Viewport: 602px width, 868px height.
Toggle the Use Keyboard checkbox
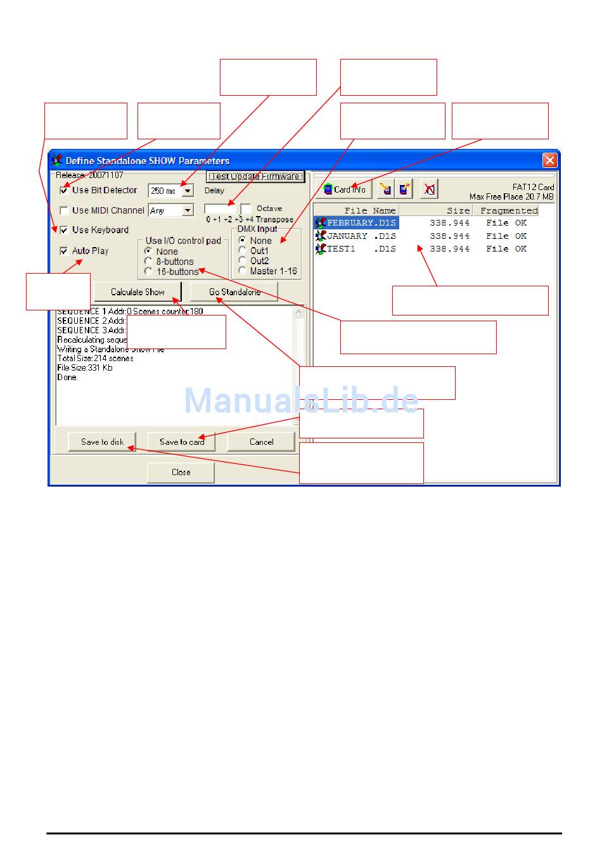tap(64, 230)
